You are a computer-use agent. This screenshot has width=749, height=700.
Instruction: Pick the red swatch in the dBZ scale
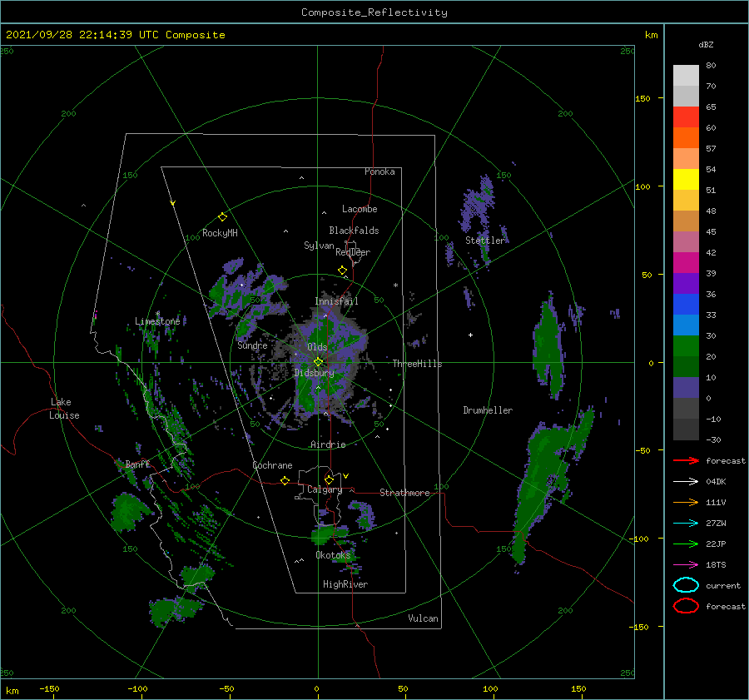[686, 117]
